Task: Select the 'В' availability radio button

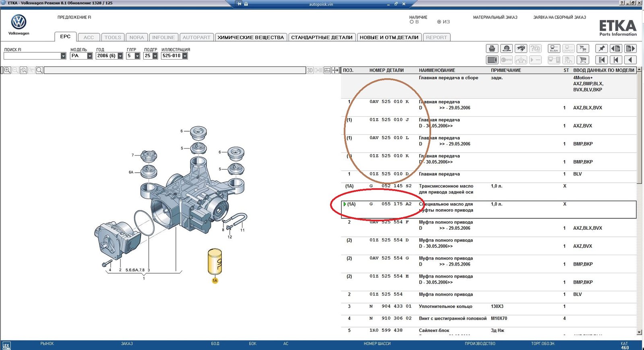Action: point(411,22)
